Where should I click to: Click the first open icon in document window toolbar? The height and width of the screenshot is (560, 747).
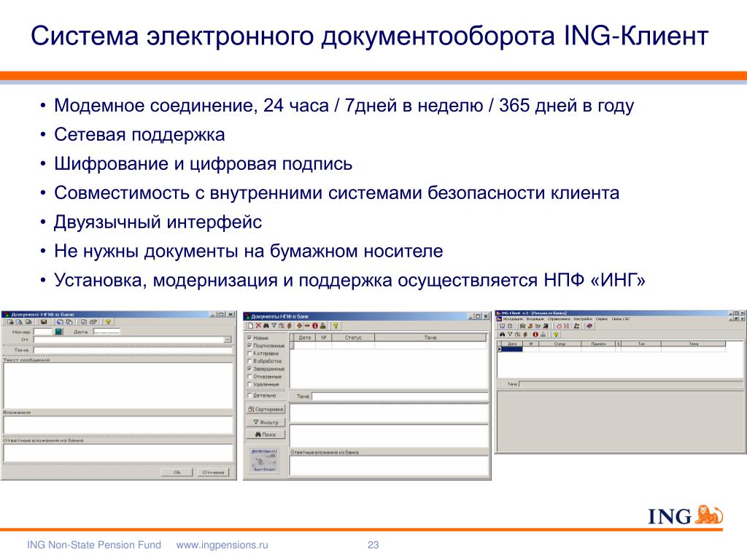coord(10,322)
